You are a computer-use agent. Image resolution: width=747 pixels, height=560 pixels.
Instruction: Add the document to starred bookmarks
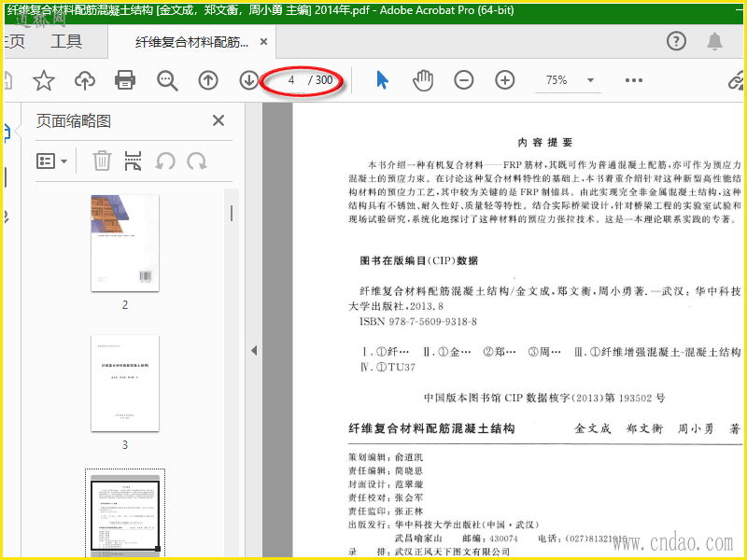coord(44,80)
